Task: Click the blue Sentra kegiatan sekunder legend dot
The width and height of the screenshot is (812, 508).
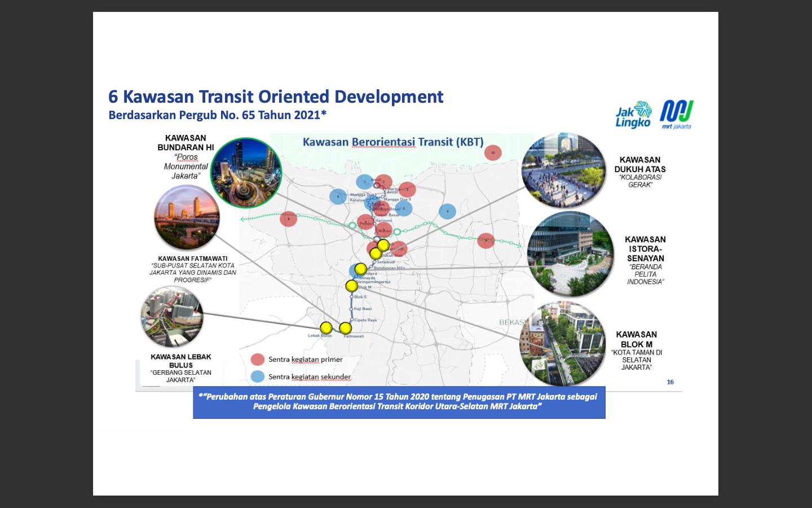Action: coord(258,376)
